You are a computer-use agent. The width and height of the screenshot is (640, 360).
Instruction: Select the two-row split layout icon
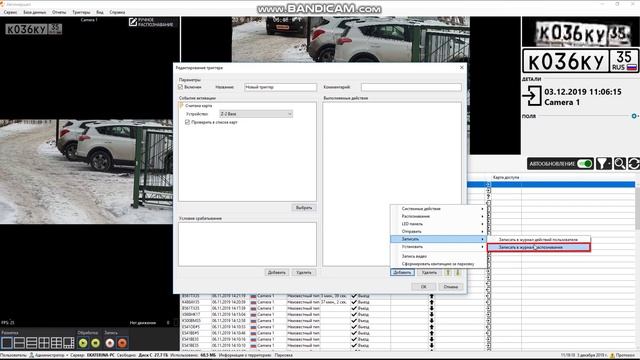pyautogui.click(x=19, y=343)
